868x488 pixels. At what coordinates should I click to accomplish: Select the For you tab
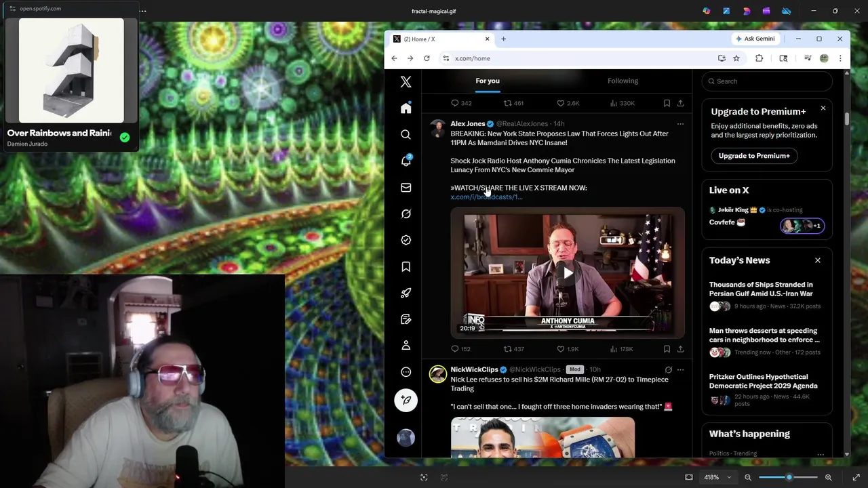coord(488,81)
